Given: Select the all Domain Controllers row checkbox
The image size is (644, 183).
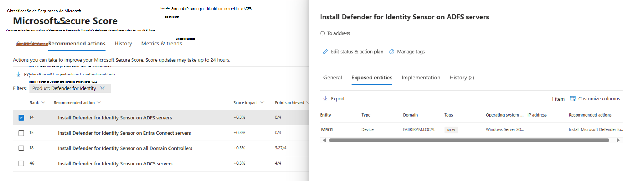Looking at the screenshot, I should coord(21,148).
